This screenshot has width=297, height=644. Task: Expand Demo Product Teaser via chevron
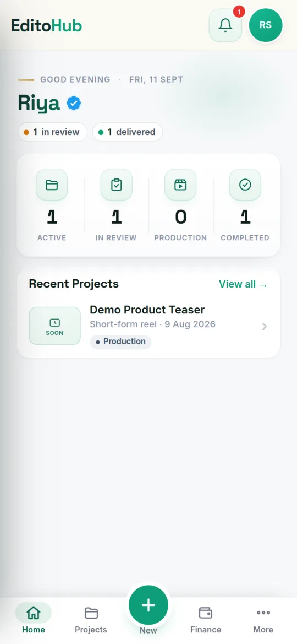(265, 327)
